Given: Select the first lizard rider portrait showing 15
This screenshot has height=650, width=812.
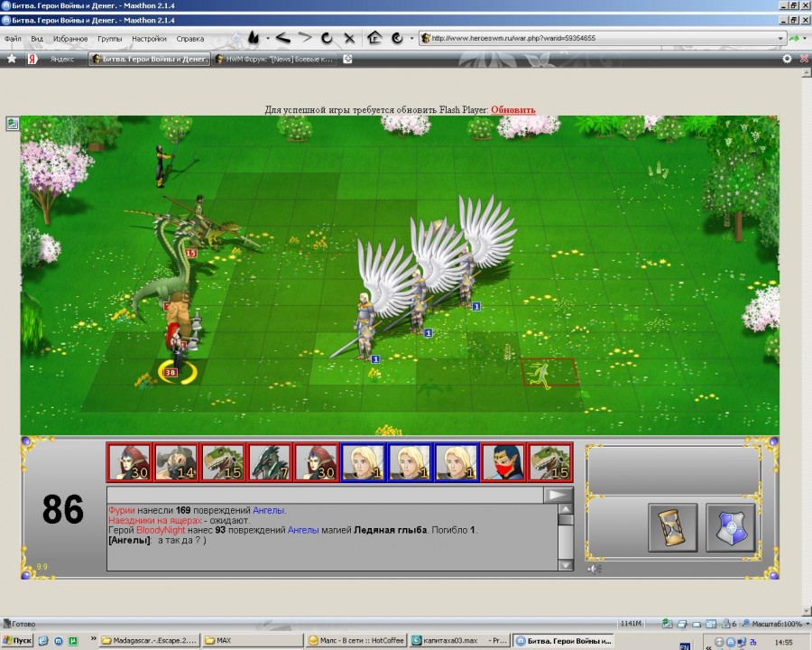Looking at the screenshot, I should 223,461.
